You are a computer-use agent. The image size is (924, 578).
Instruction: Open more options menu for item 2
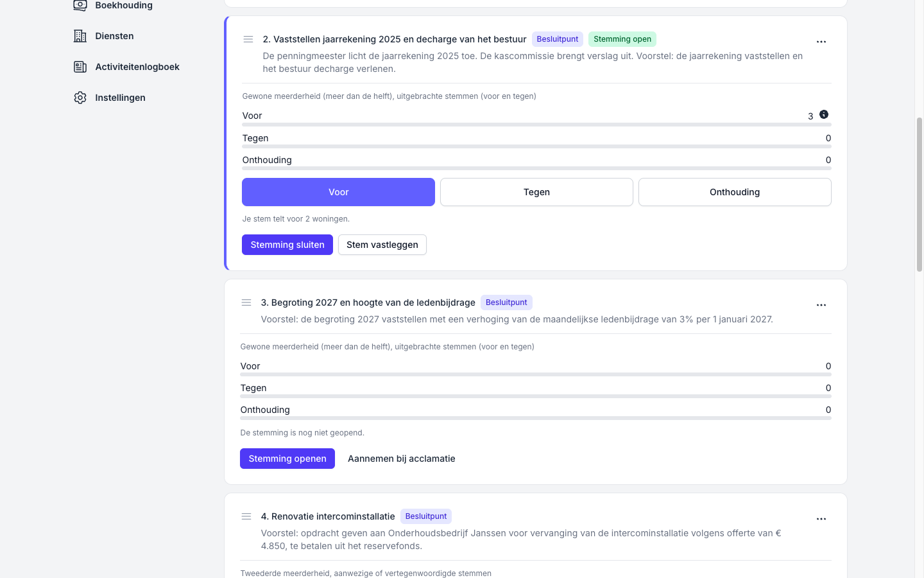pos(821,42)
